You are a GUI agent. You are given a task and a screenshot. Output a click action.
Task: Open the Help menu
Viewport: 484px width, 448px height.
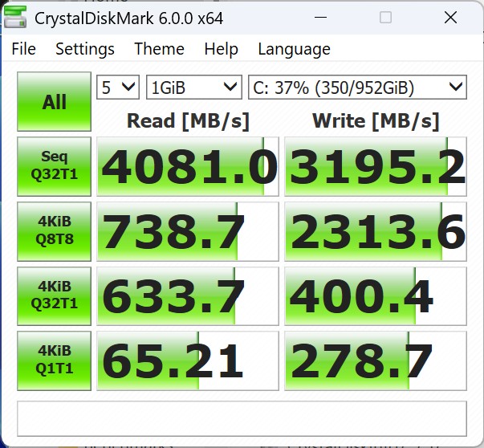[221, 49]
